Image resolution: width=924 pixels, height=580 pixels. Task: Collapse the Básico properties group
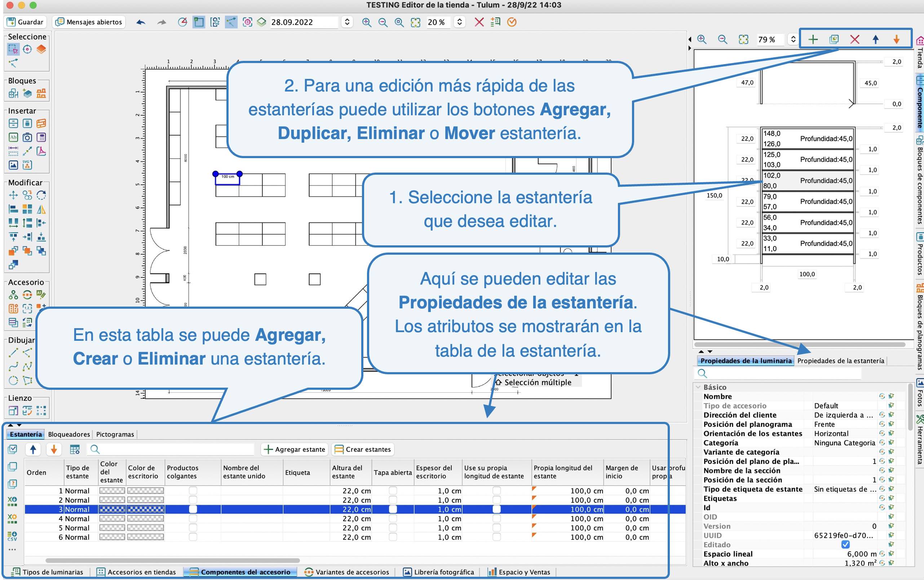coord(698,387)
